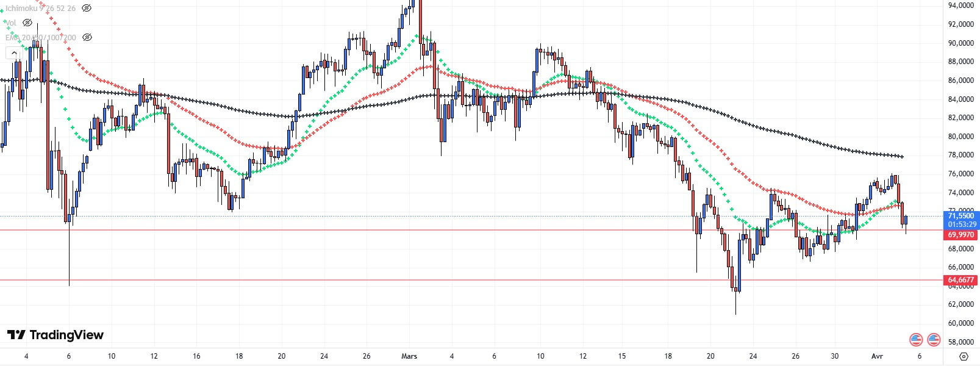Toggle visibility of the EMA 20/50/100/200 indicator
The image size is (980, 366).
click(87, 37)
